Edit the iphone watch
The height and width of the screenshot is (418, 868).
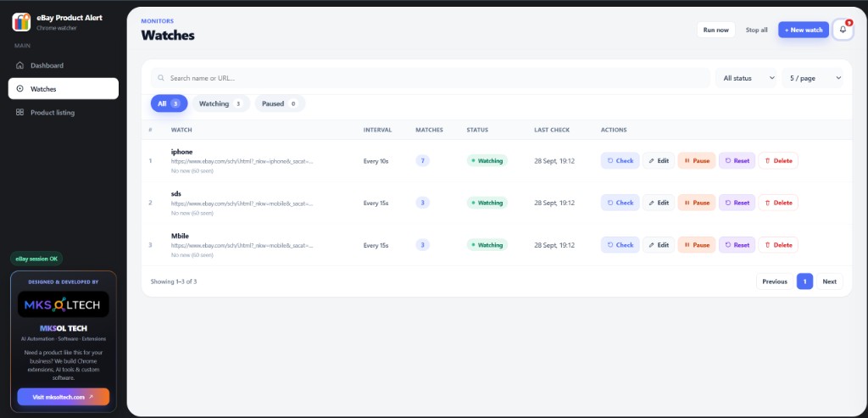tap(658, 160)
